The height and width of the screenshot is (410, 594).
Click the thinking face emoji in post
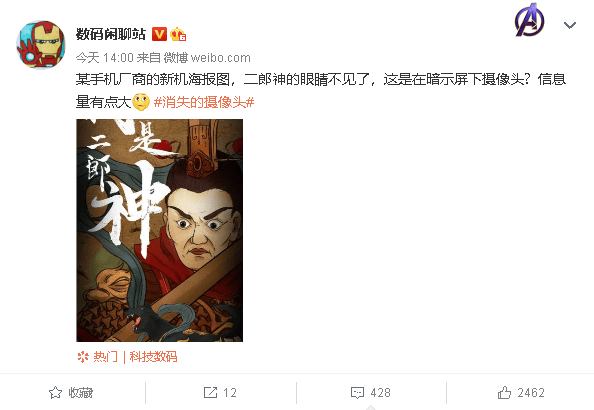tap(141, 102)
